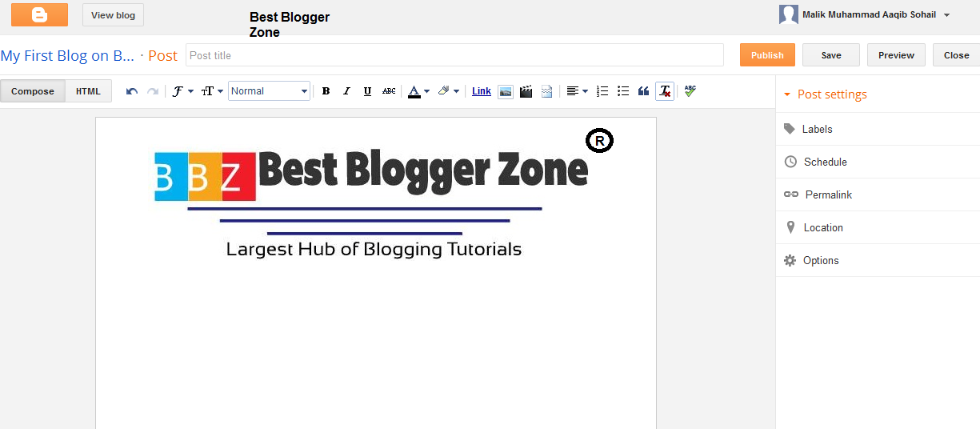Apply bullet list formatting
This screenshot has height=429, width=980.
[x=623, y=91]
